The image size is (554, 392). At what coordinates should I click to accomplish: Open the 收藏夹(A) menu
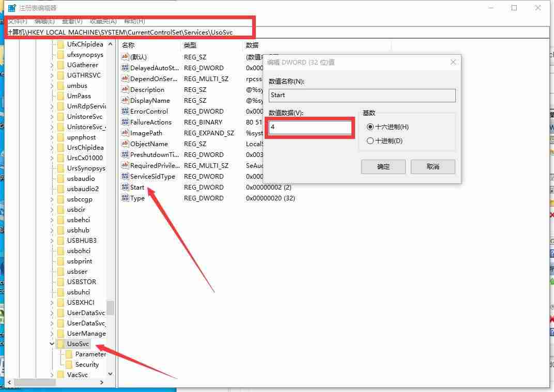[103, 21]
